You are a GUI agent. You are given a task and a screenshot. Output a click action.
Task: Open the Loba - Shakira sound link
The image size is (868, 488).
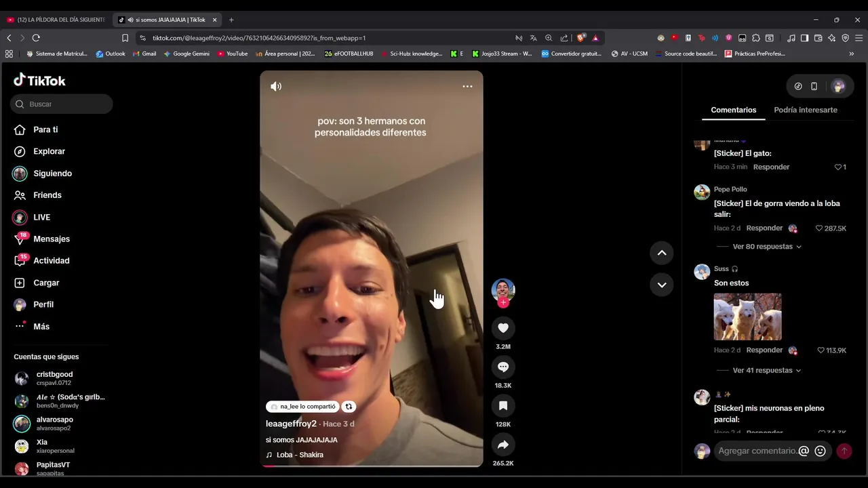coord(294,455)
